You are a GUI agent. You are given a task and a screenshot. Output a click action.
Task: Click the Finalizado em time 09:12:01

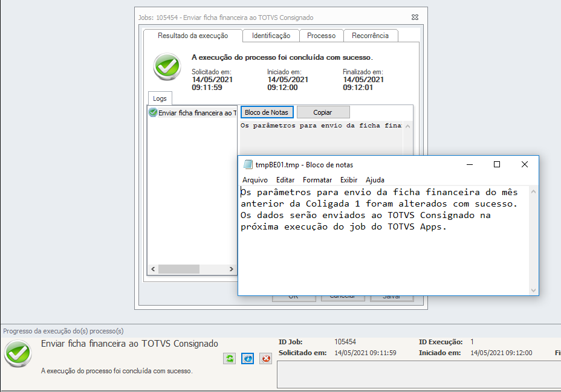(x=358, y=88)
